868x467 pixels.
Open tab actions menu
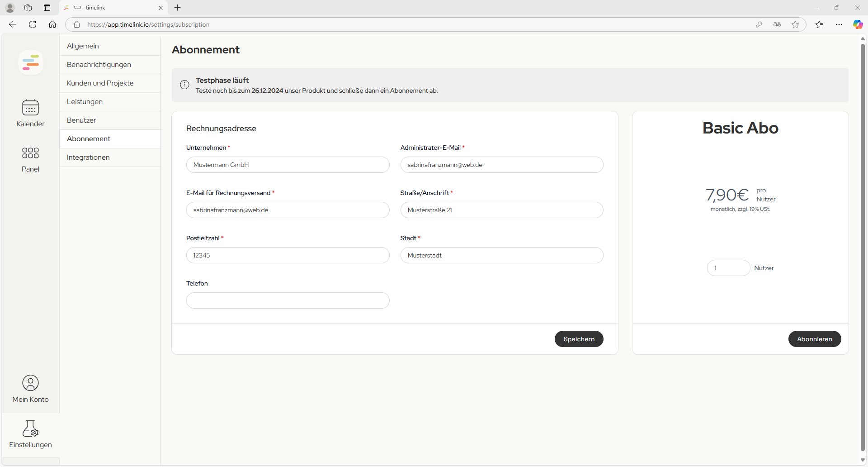47,8
